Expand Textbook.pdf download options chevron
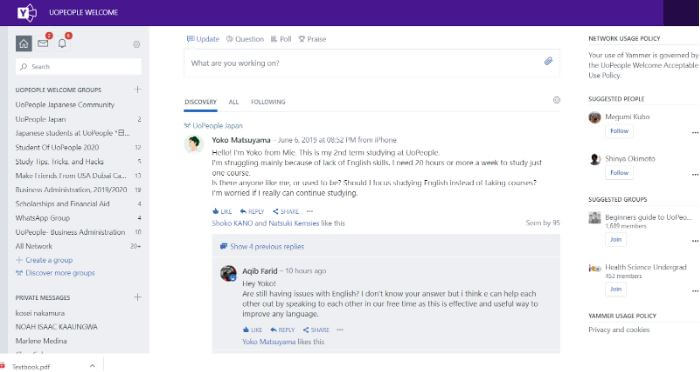Viewport: 700px width, 372px height. [92, 366]
